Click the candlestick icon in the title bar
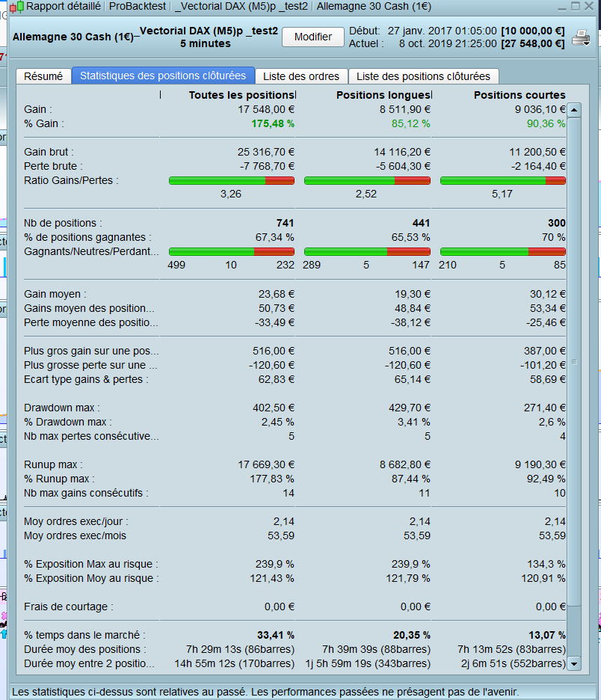Screen dimensions: 601x700 [16, 6]
